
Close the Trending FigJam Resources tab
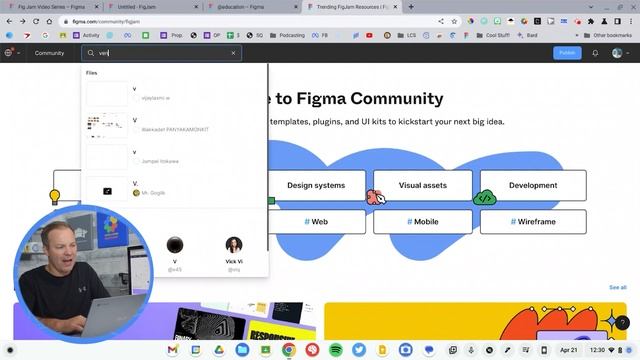pyautogui.click(x=395, y=7)
